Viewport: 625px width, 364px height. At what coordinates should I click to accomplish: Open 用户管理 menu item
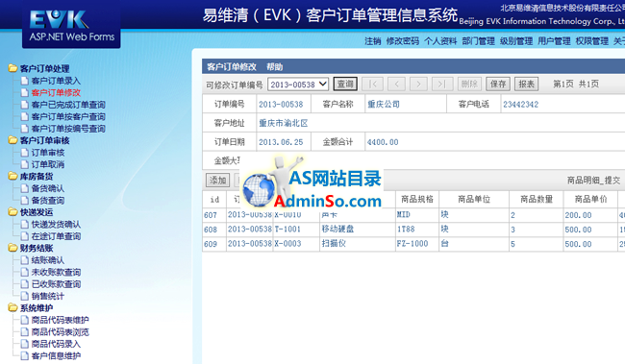(554, 41)
